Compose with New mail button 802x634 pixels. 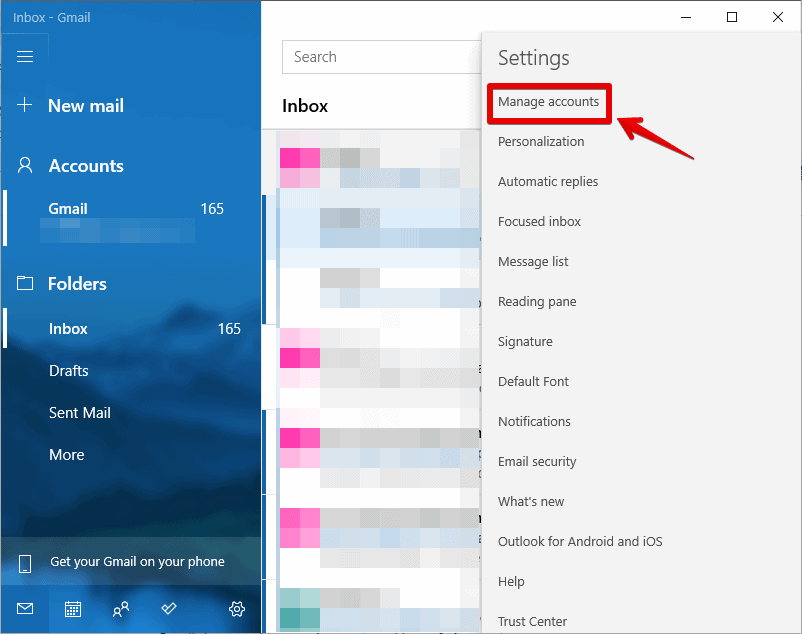click(x=85, y=106)
